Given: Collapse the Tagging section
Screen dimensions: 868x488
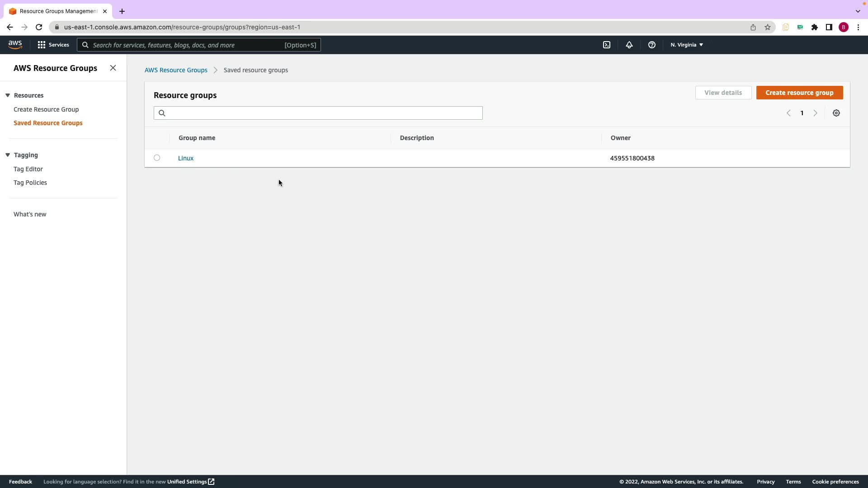Looking at the screenshot, I should [x=8, y=155].
